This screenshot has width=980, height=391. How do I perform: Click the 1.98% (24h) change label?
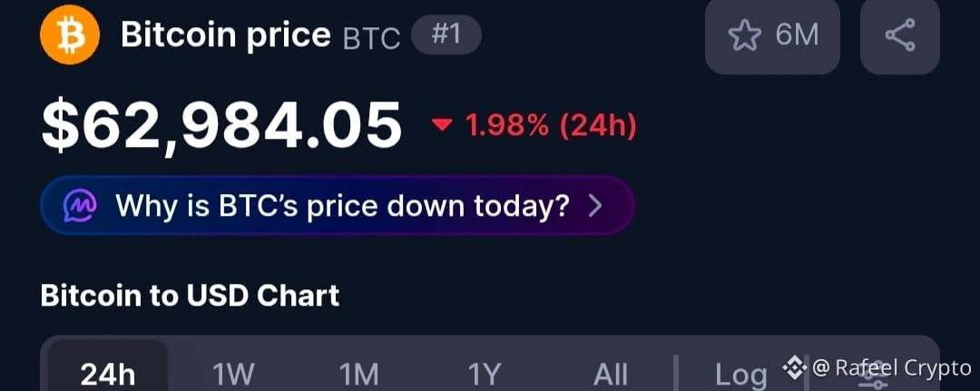[551, 125]
